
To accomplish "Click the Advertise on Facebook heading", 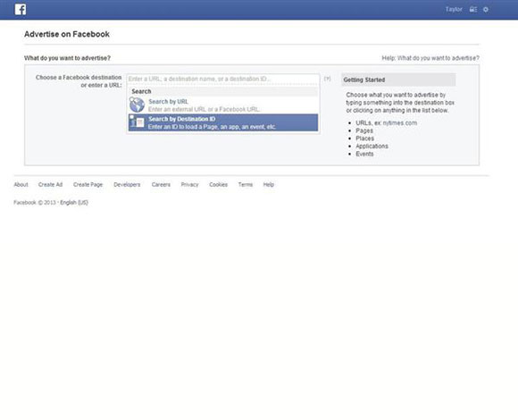I will coord(67,34).
